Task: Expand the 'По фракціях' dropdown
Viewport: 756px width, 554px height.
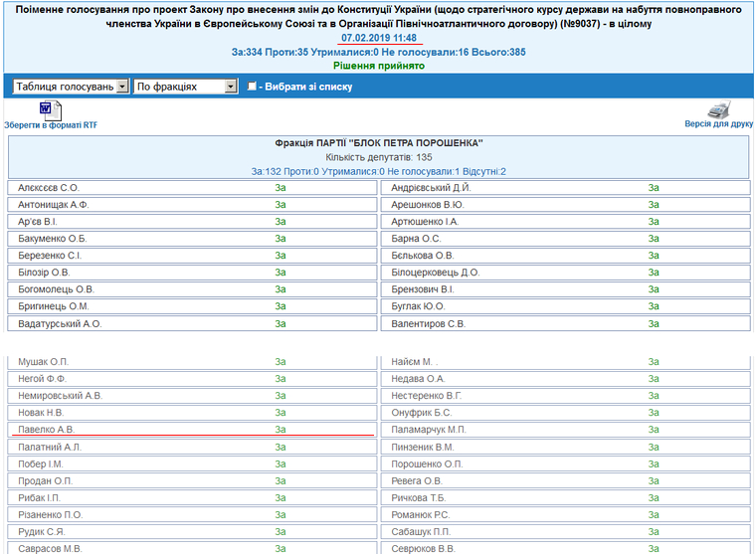Action: pyautogui.click(x=185, y=87)
